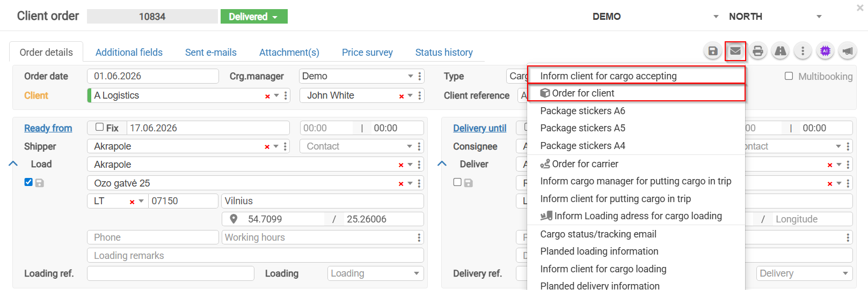
Task: Click the Delivery until link
Action: pos(479,128)
